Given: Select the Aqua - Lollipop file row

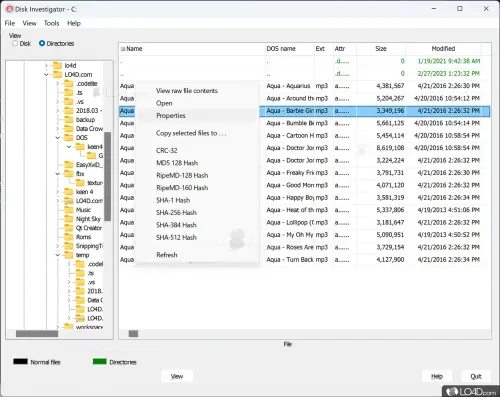Looking at the screenshot, I should tap(304, 222).
